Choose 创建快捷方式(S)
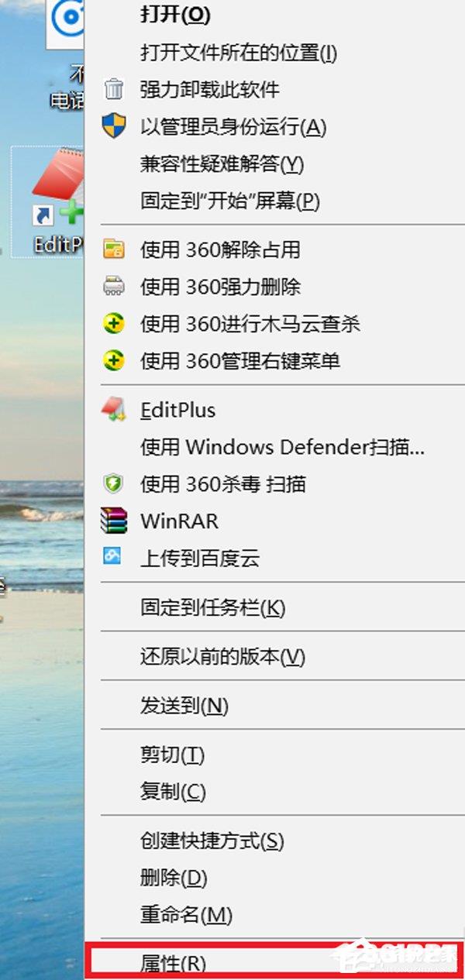 pyautogui.click(x=212, y=840)
